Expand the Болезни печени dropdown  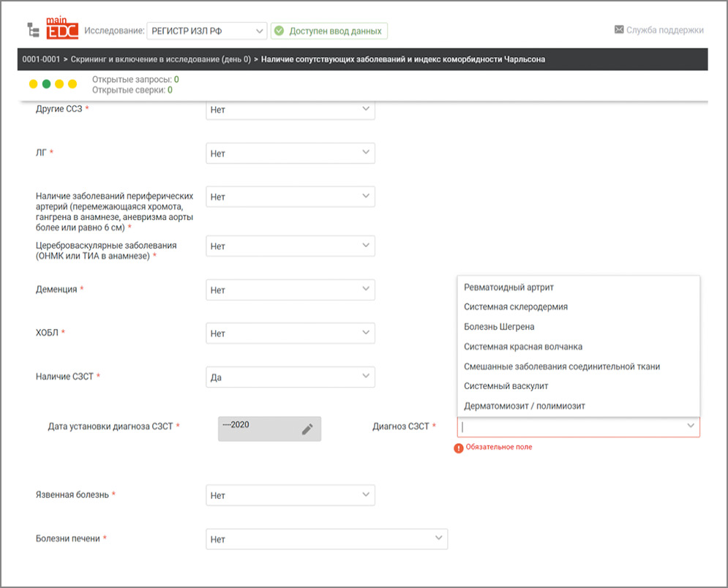click(326, 539)
